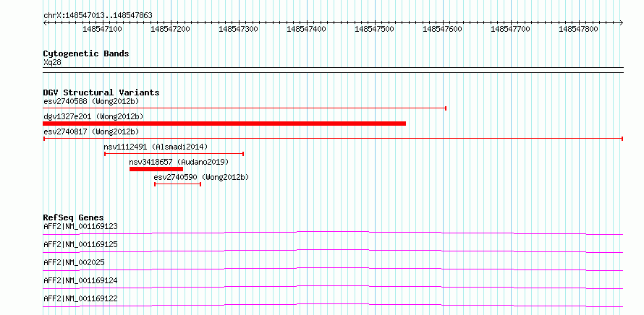Click ruler position 148547100
The height and width of the screenshot is (315, 644).
click(103, 29)
